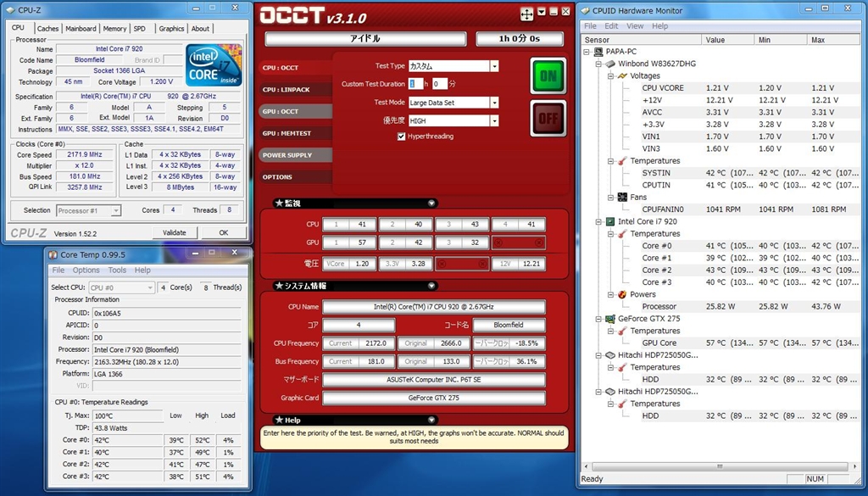Click the OCCT move-window crosshair icon
The height and width of the screenshot is (496, 868).
pos(526,14)
